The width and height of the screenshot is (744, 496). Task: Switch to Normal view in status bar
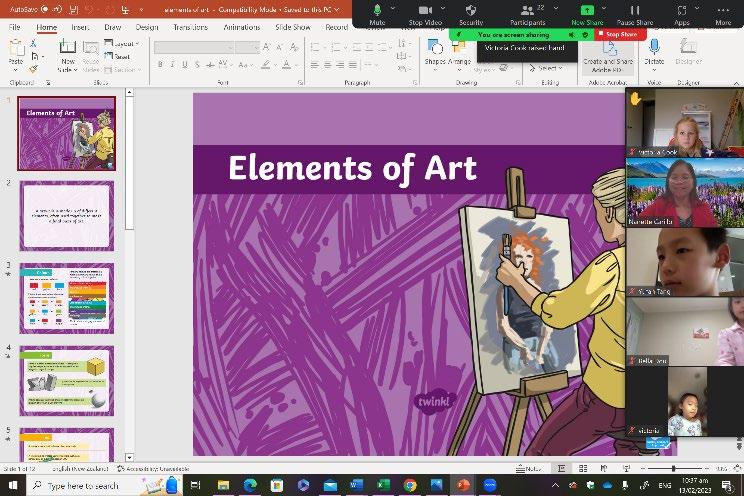coord(561,468)
